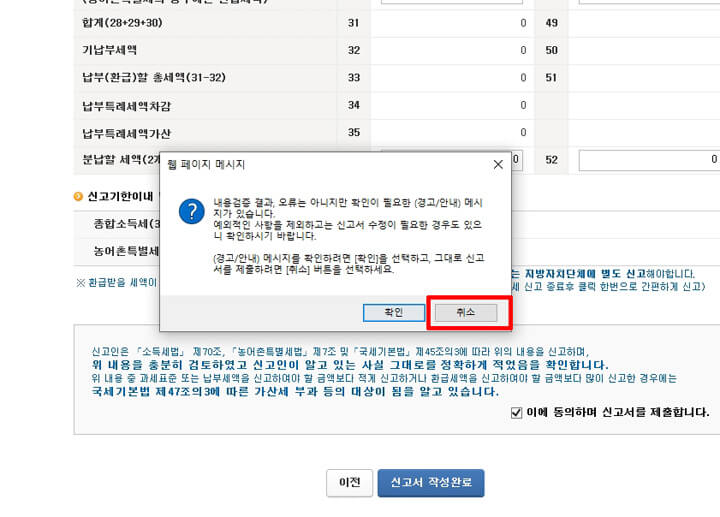Click 납부(환급)할 총세액(31-32) label

pos(154,78)
